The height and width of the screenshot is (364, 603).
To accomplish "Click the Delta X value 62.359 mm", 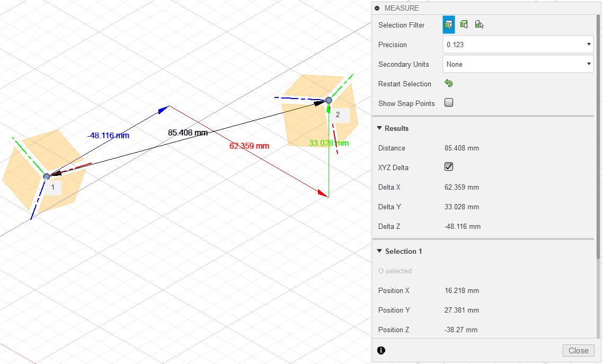I will click(461, 187).
